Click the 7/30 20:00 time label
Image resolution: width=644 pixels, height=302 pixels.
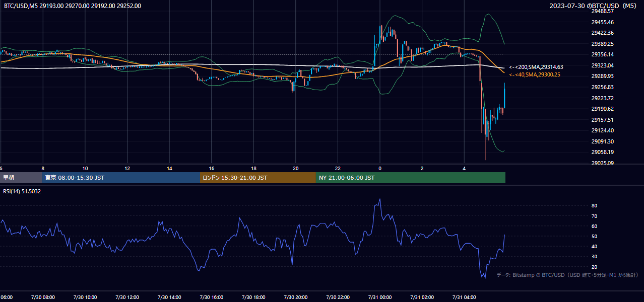click(x=295, y=297)
